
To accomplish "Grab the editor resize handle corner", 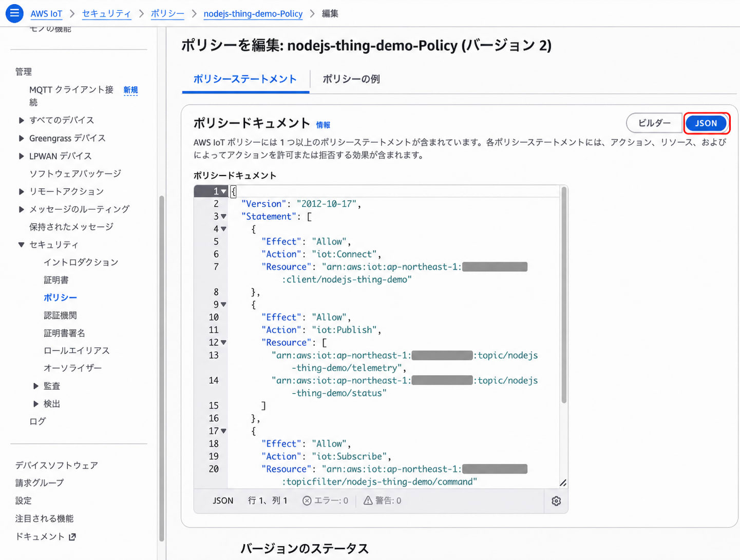I will tap(563, 482).
